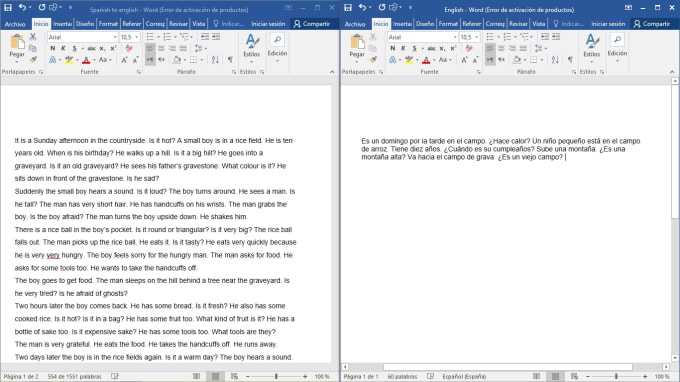This screenshot has height=382, width=680.
Task: Apply subscript in Spanish to english window
Action: click(102, 48)
